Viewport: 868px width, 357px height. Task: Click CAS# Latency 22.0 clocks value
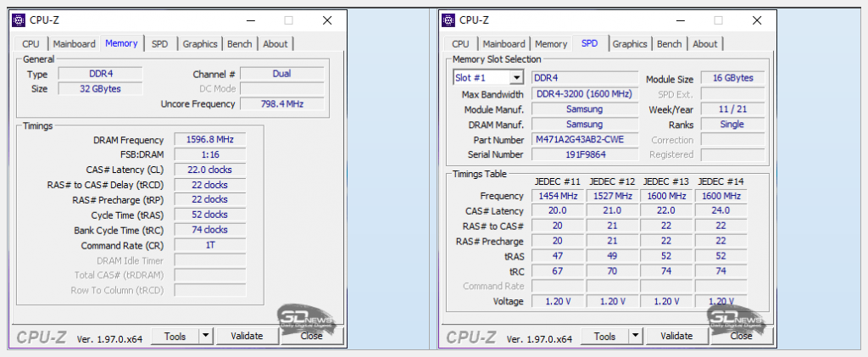210,170
